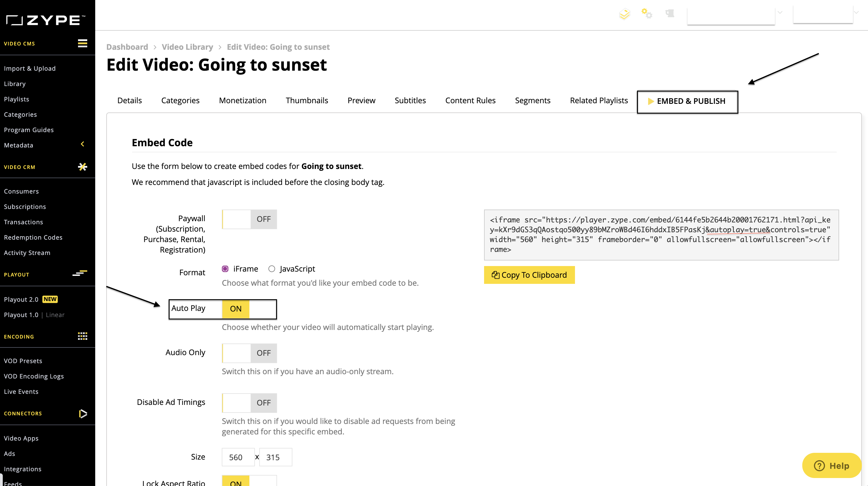Viewport: 868px width, 486px height.
Task: Click the announcements megaphone icon in top bar
Action: pyautogui.click(x=670, y=13)
